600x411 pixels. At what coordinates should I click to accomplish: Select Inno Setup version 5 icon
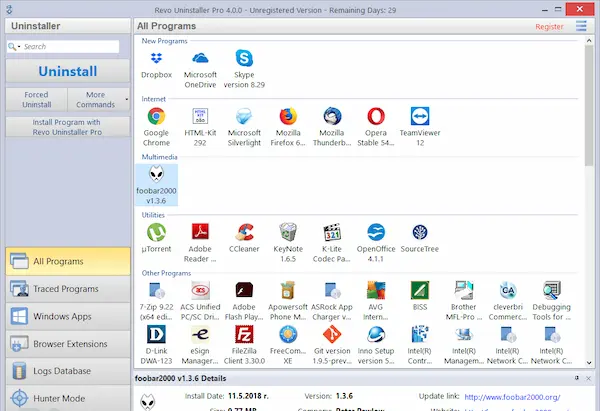point(376,334)
